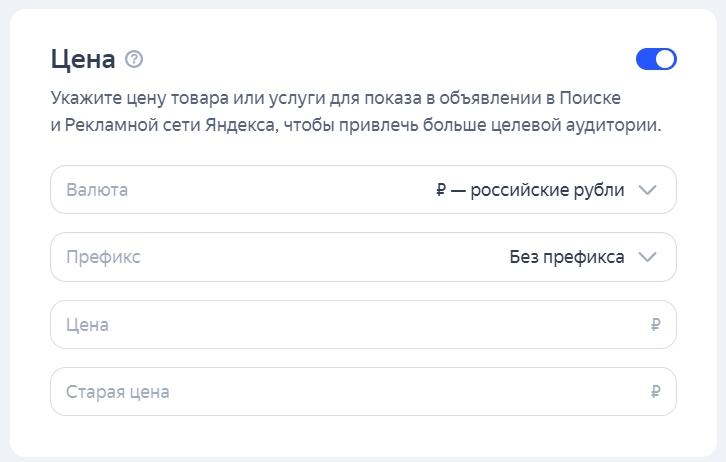Click the word 'префикса' in prefix selector
The image size is (726, 462).
point(584,257)
